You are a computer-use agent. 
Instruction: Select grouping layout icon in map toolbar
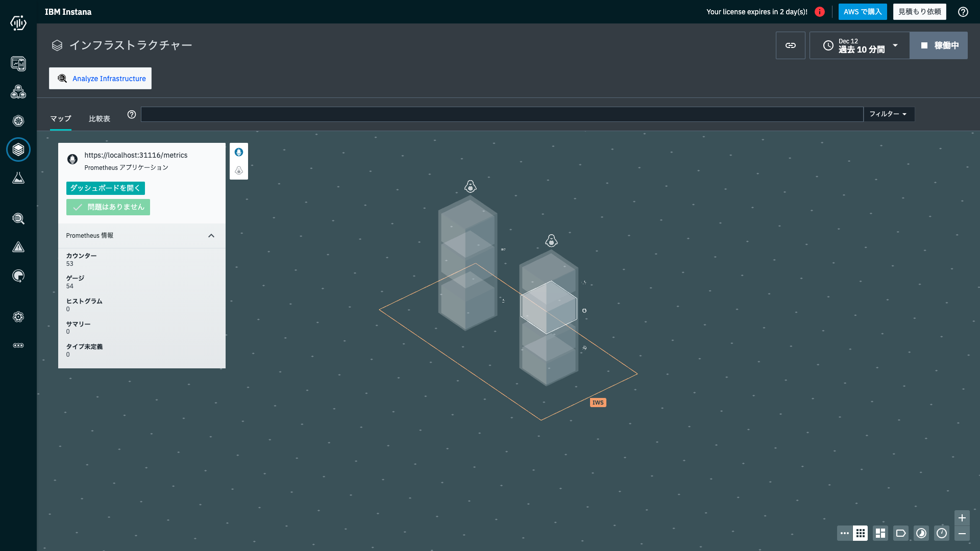click(x=880, y=533)
